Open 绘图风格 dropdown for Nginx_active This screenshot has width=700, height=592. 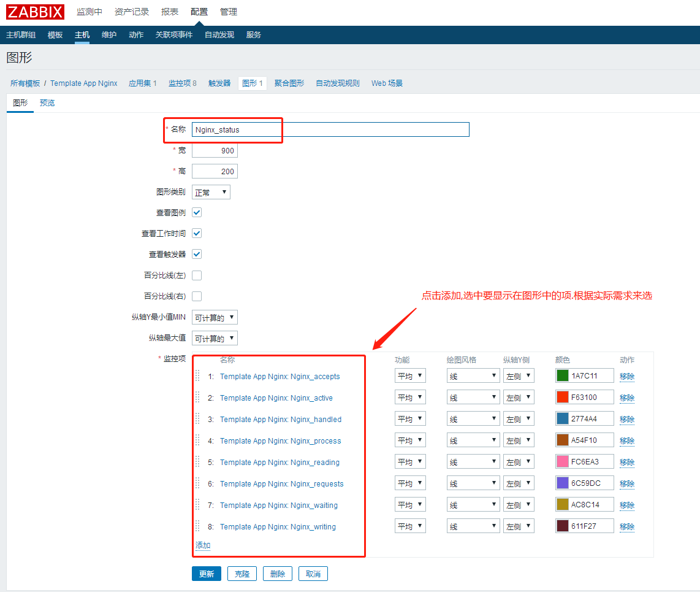click(x=473, y=397)
